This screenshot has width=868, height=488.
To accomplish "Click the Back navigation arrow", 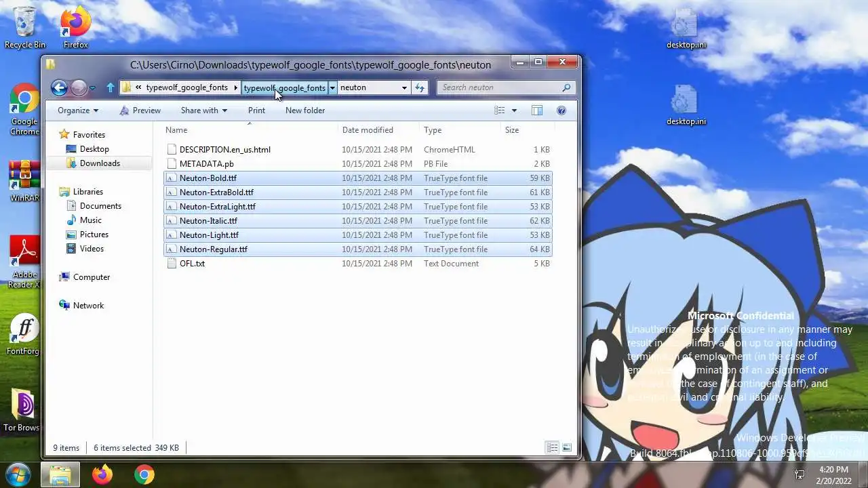I will click(59, 87).
